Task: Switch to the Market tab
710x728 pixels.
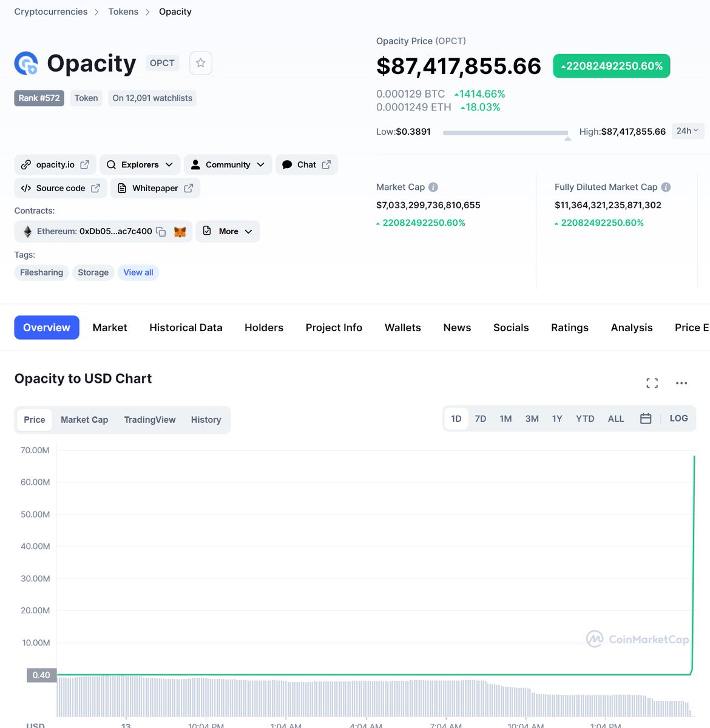Action: coord(110,328)
